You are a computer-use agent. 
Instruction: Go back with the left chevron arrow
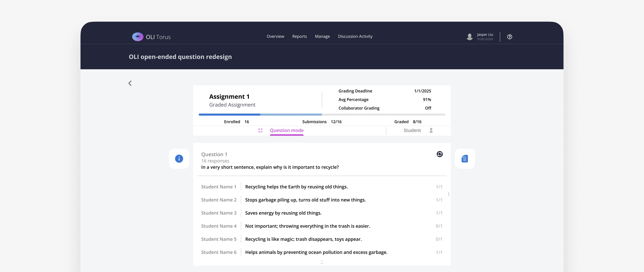point(130,83)
